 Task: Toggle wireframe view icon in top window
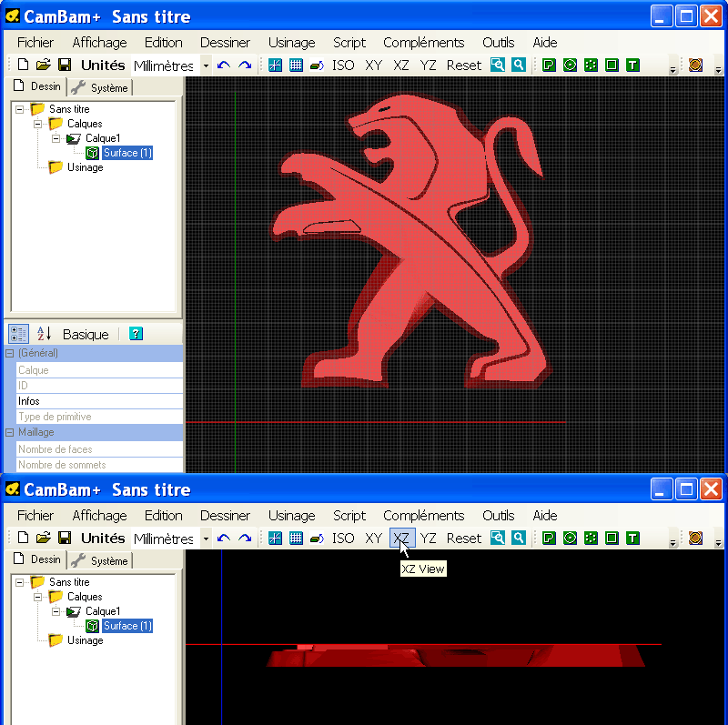317,65
